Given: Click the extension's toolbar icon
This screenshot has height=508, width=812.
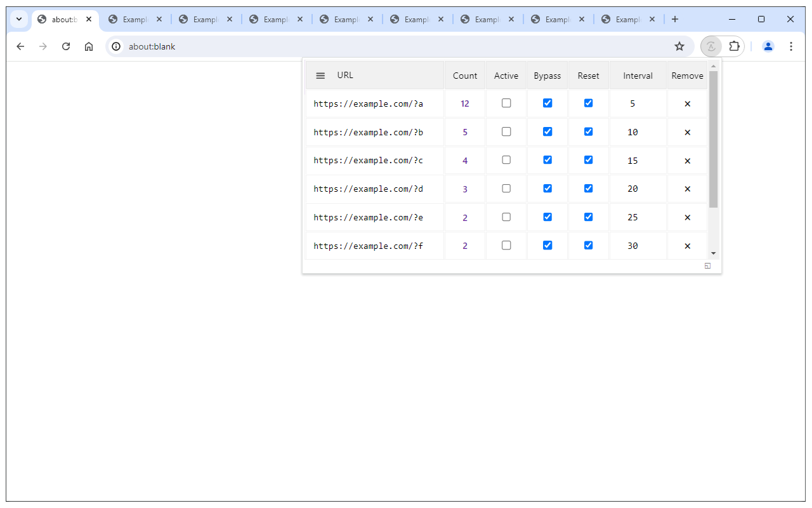Looking at the screenshot, I should point(711,46).
